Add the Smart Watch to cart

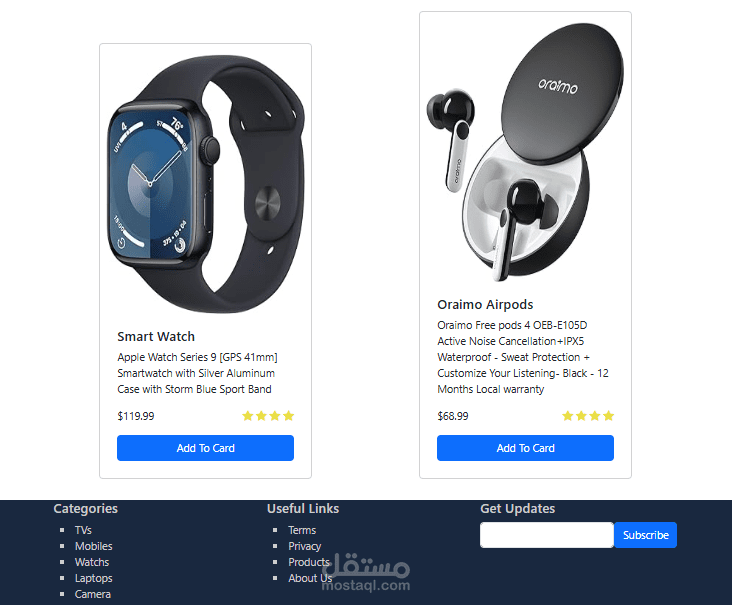click(x=205, y=448)
